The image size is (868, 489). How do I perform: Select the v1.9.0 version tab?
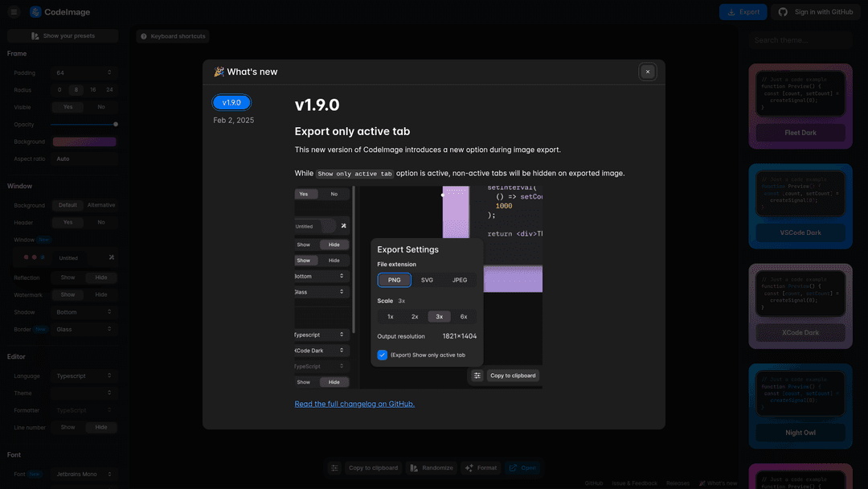pos(231,102)
